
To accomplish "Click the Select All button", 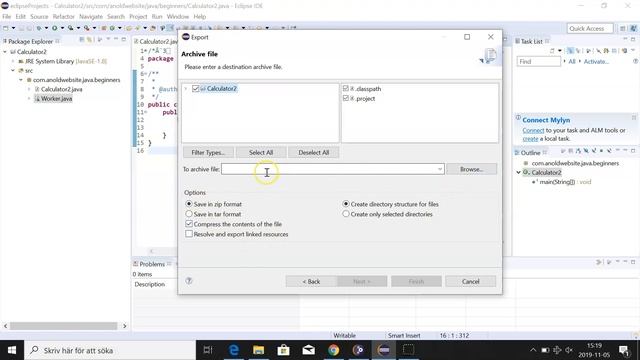I will click(261, 152).
